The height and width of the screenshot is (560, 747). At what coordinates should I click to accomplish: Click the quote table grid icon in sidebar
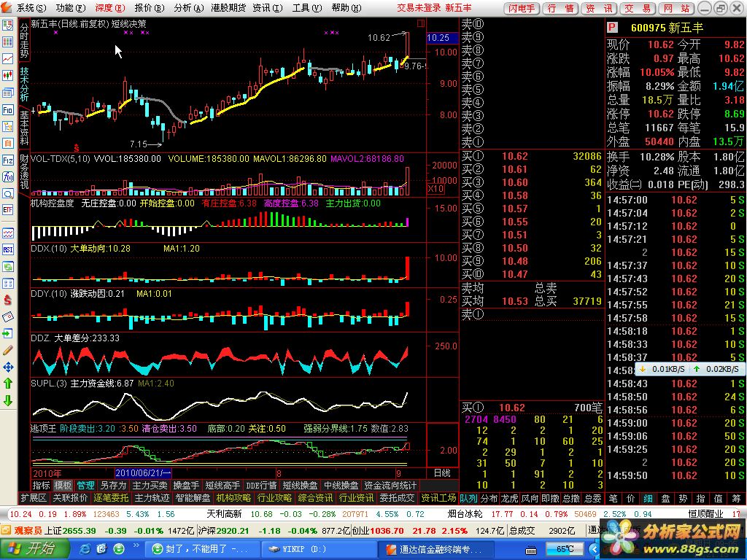(7, 42)
